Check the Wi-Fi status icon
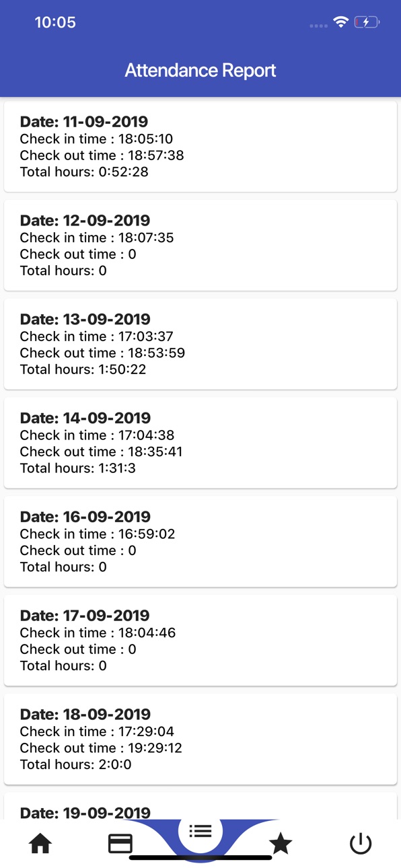This screenshot has height=868, width=401. coord(341,22)
